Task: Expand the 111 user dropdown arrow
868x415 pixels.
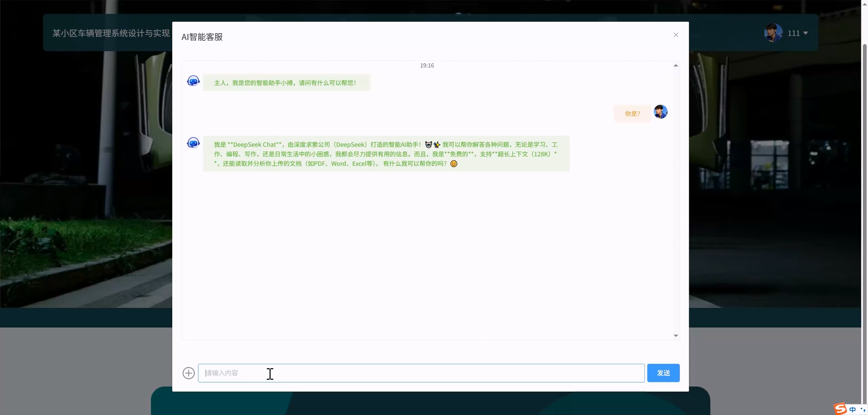Action: [806, 33]
